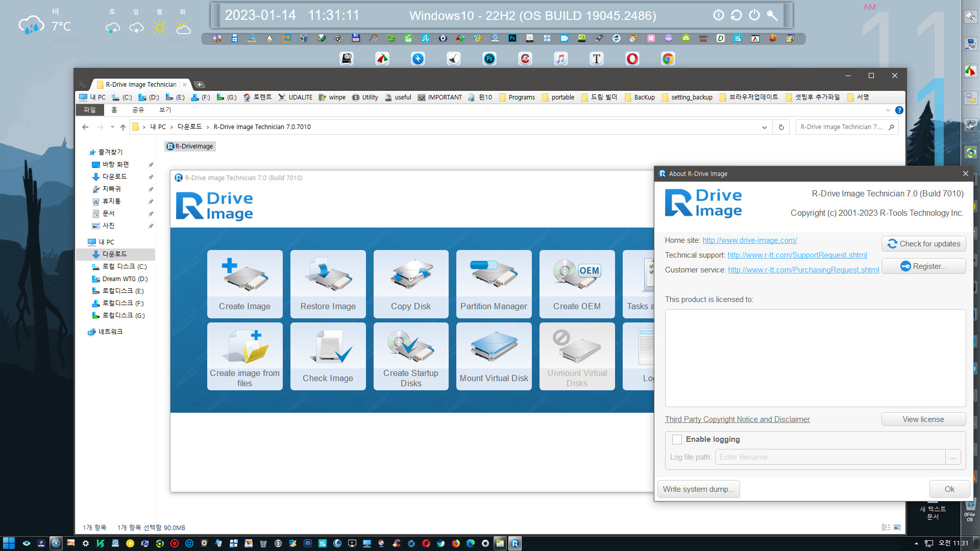
Task: Open the Check Image tile
Action: [328, 356]
